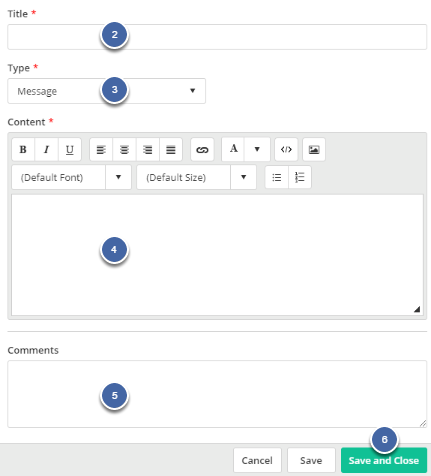This screenshot has width=431, height=476.
Task: Insert a bulleted list
Action: tap(277, 177)
